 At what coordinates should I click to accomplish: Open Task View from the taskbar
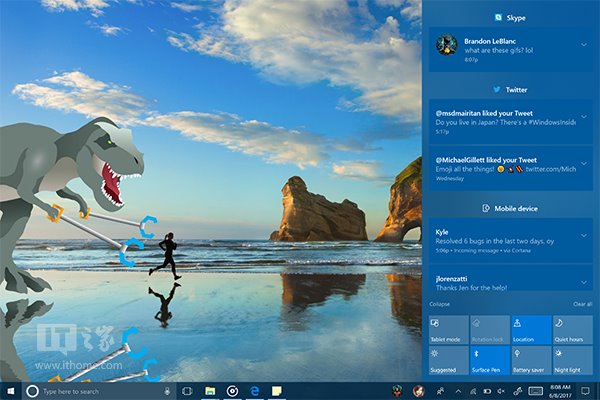187,391
